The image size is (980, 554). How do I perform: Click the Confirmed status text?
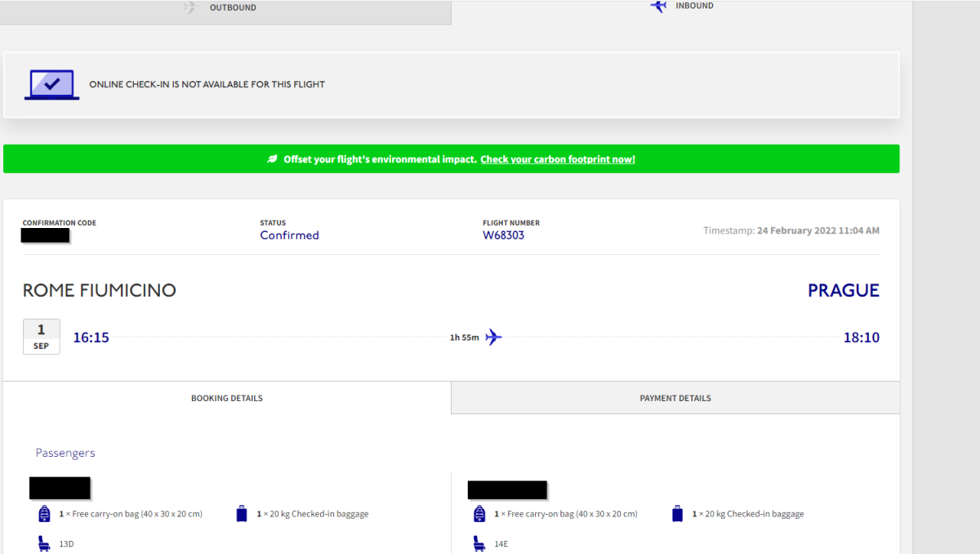289,235
